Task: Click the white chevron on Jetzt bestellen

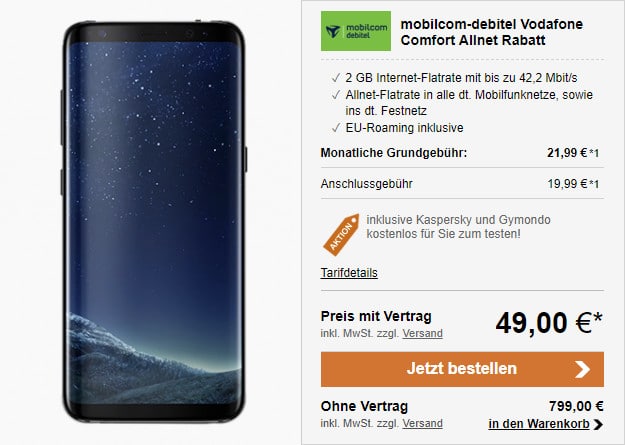Action: tap(582, 369)
